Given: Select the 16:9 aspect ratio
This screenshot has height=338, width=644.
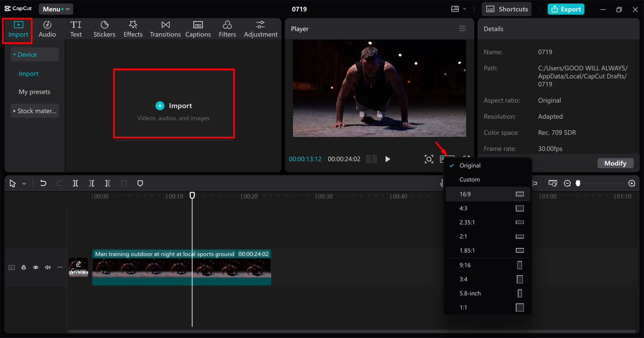Looking at the screenshot, I should (x=488, y=194).
